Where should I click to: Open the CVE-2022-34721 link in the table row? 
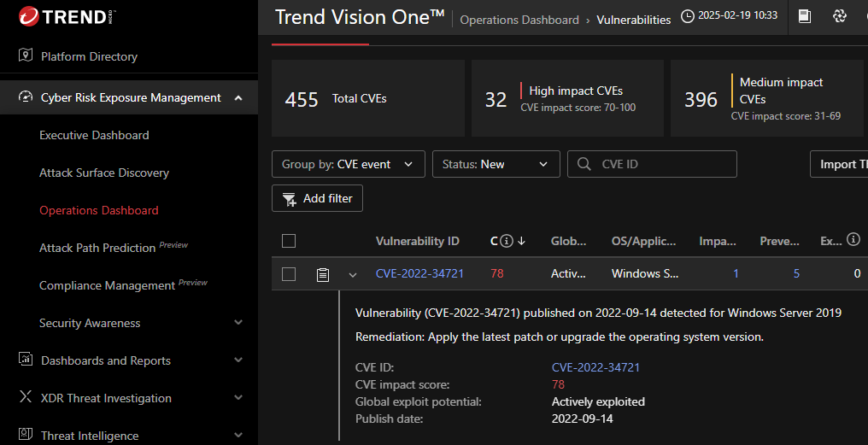point(419,274)
